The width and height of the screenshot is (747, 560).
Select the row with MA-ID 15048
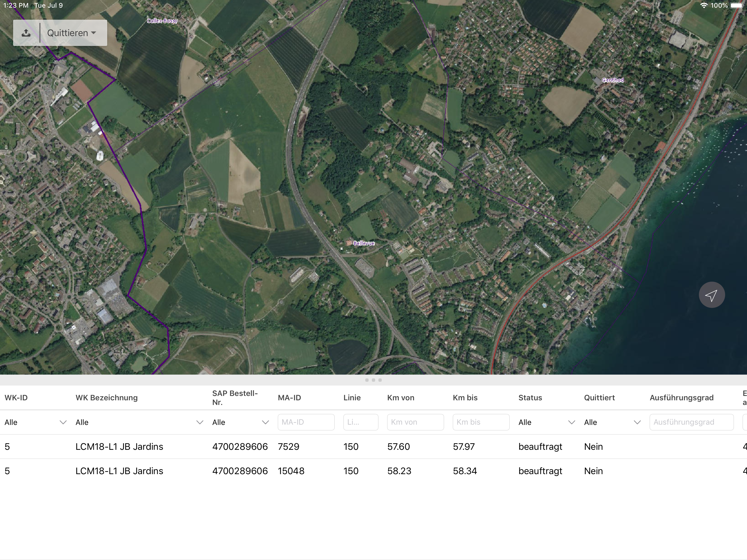pos(373,471)
